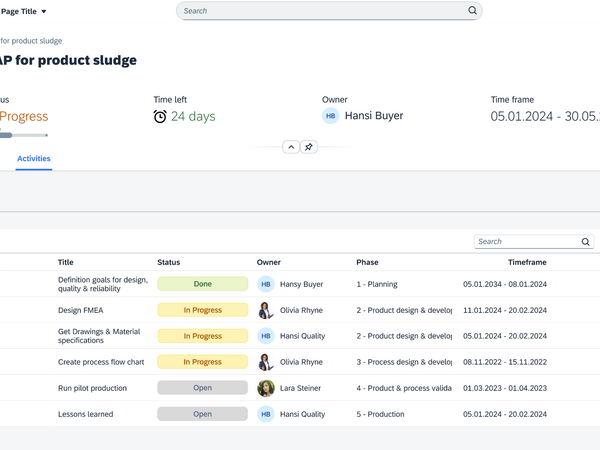Screen dimensions: 600x450
Task: Click the table search magnifier icon
Action: (x=586, y=242)
